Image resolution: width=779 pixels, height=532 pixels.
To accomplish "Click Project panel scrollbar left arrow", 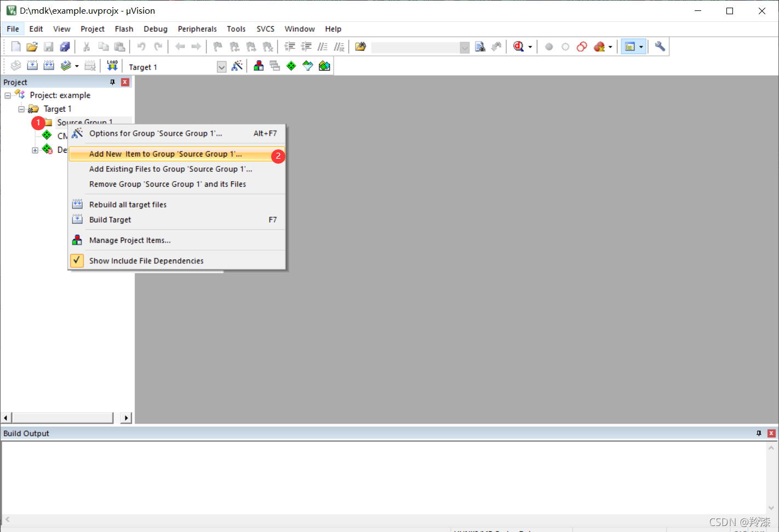I will click(x=6, y=418).
